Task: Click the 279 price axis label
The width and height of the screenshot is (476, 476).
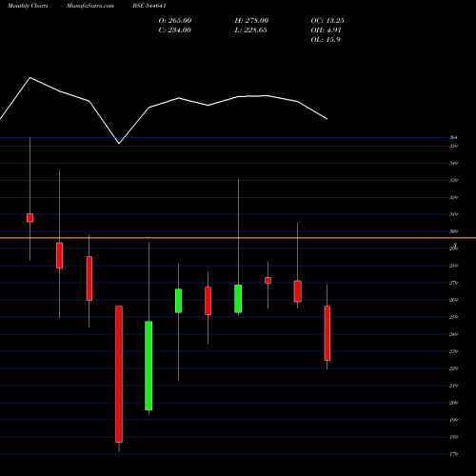Action: point(453,283)
